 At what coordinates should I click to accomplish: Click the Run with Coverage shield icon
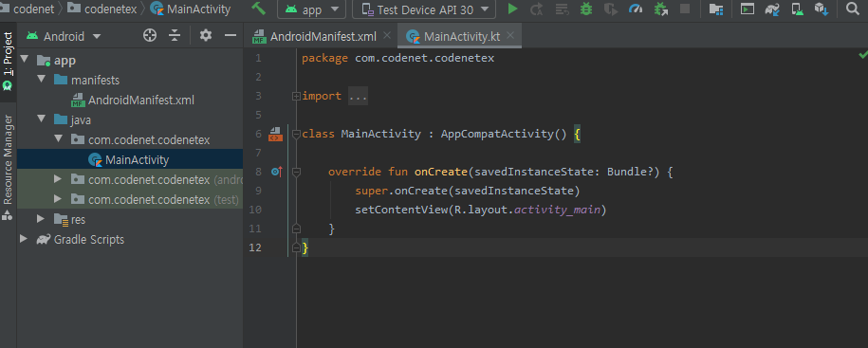[x=611, y=9]
